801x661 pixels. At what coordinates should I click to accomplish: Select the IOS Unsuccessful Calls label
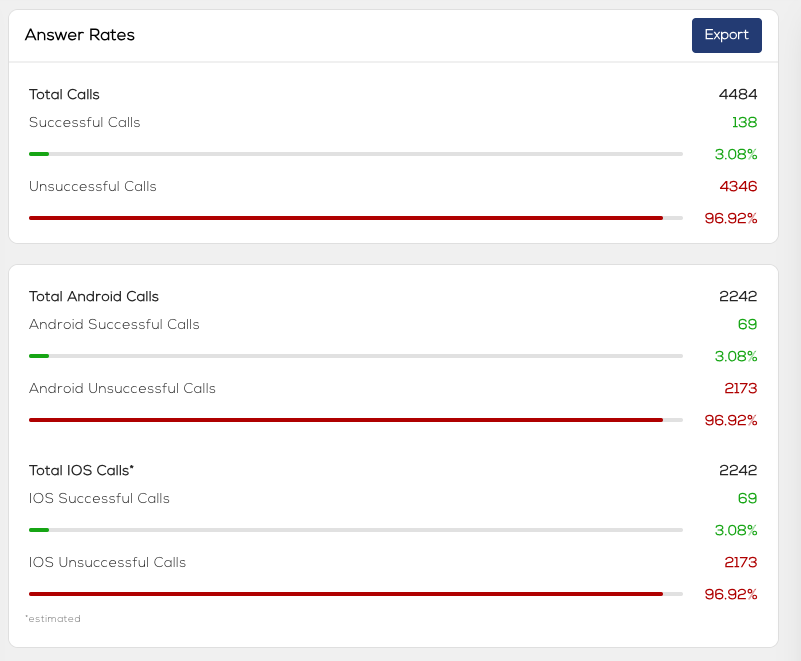point(107,563)
